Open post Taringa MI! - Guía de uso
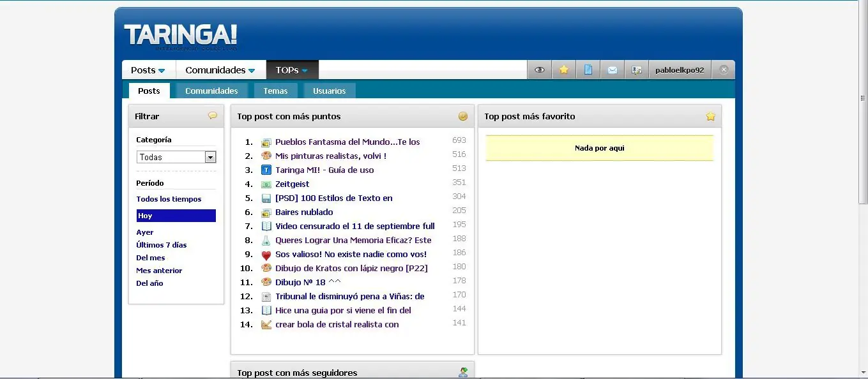 [x=324, y=170]
